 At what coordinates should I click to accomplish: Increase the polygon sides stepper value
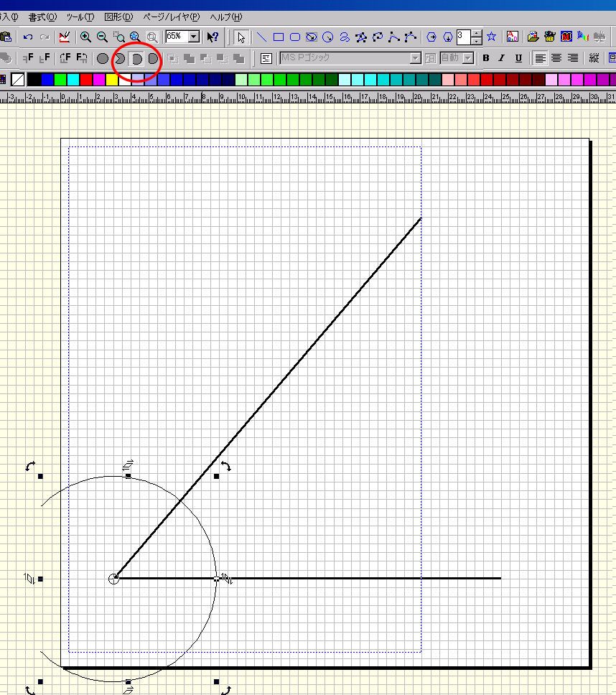point(477,33)
